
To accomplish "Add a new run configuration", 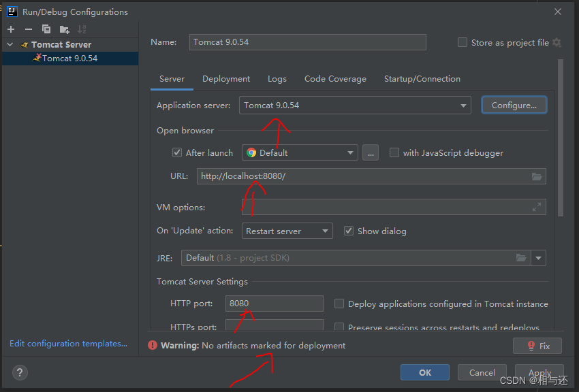I will tap(11, 29).
